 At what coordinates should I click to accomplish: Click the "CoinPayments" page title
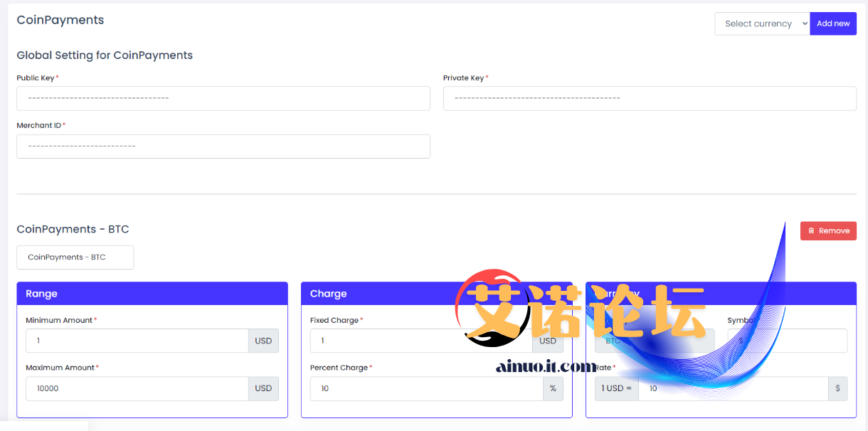click(60, 20)
